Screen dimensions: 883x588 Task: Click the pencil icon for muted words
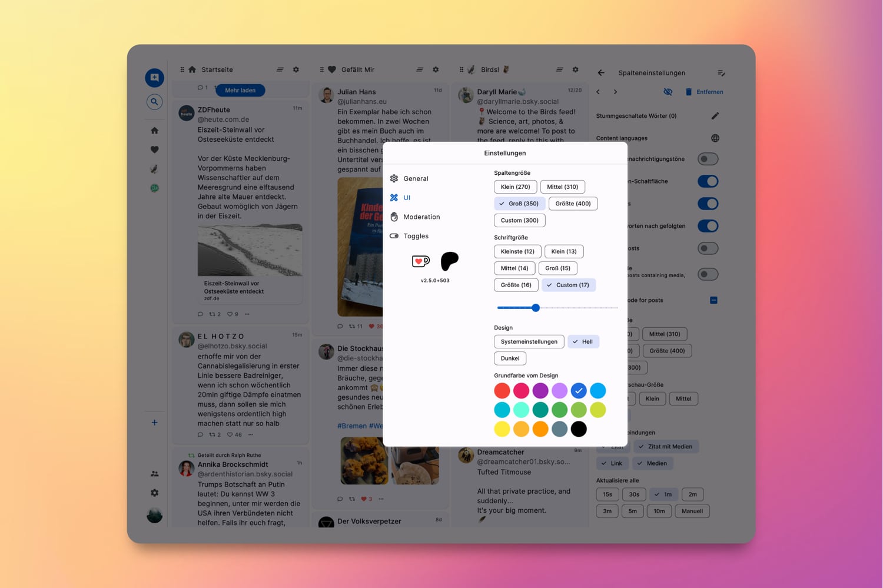point(715,116)
